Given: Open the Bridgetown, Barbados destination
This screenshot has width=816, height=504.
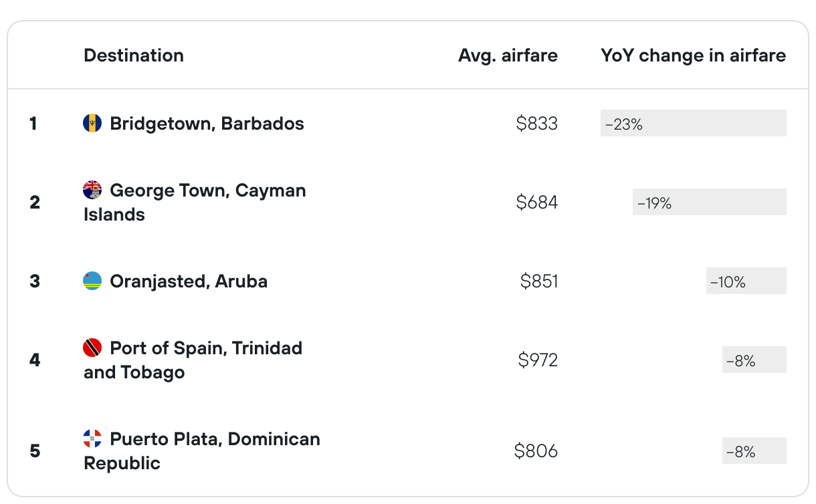Looking at the screenshot, I should click(x=207, y=124).
